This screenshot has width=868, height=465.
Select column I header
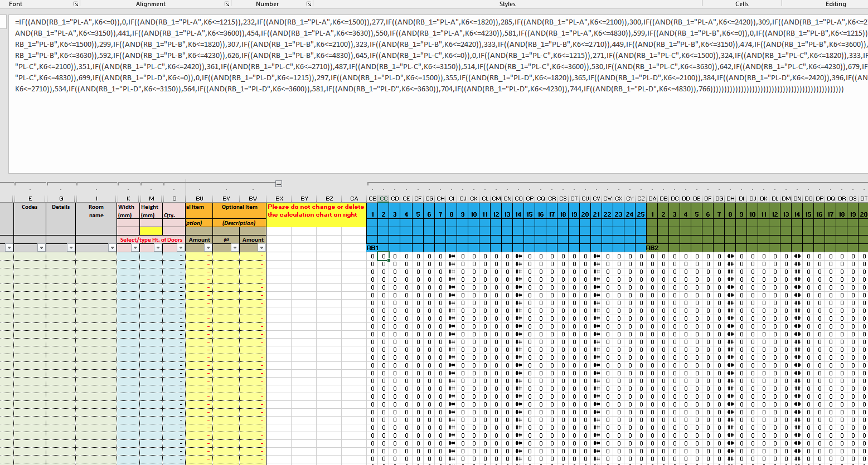point(96,198)
